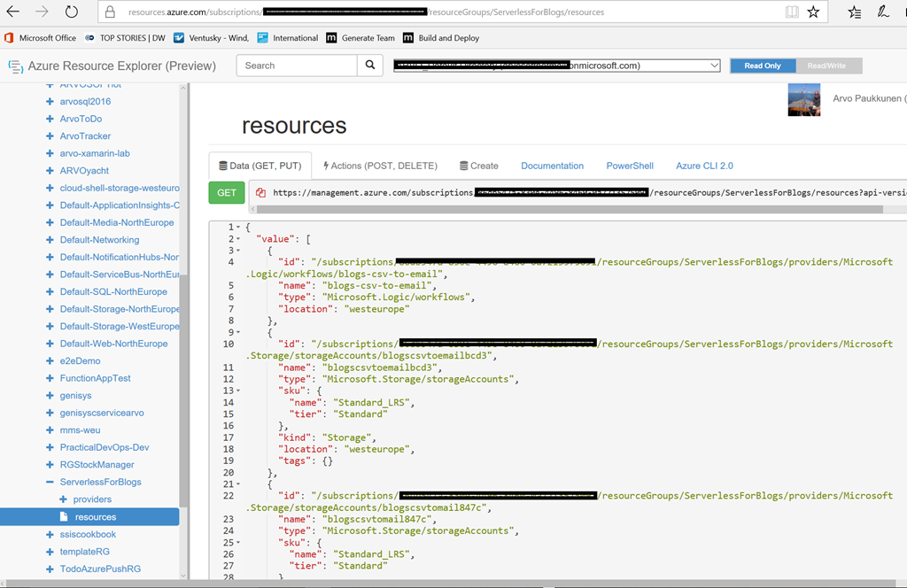Open the favorites hub icon
Viewport: 907px width, 588px height.
[854, 12]
